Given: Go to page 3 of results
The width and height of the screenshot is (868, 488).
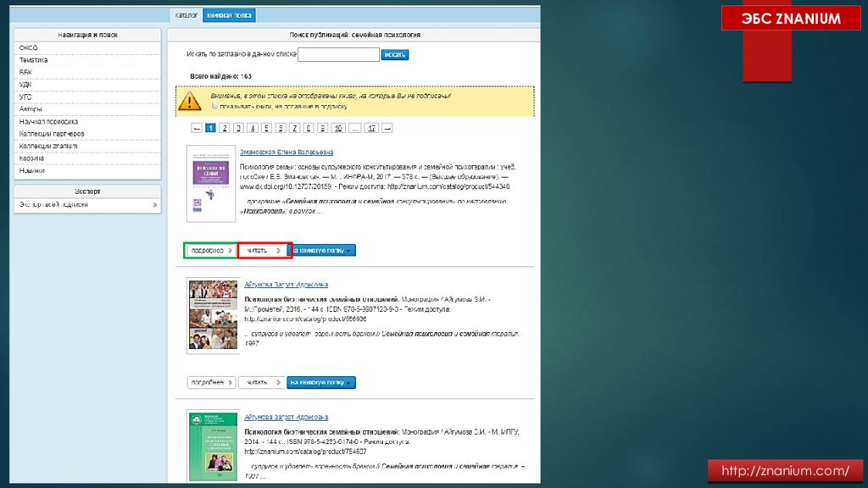Looking at the screenshot, I should click(238, 129).
